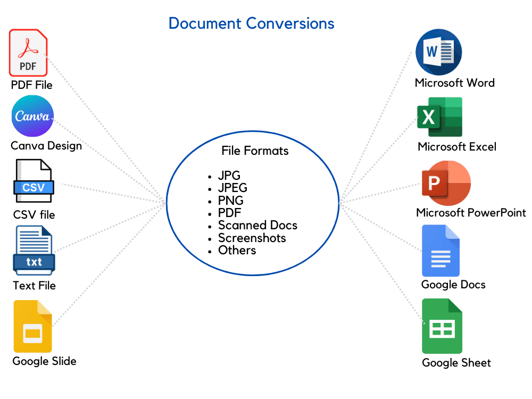The width and height of the screenshot is (532, 399).
Task: Click the 'File Formats' heading
Action: pos(255,151)
